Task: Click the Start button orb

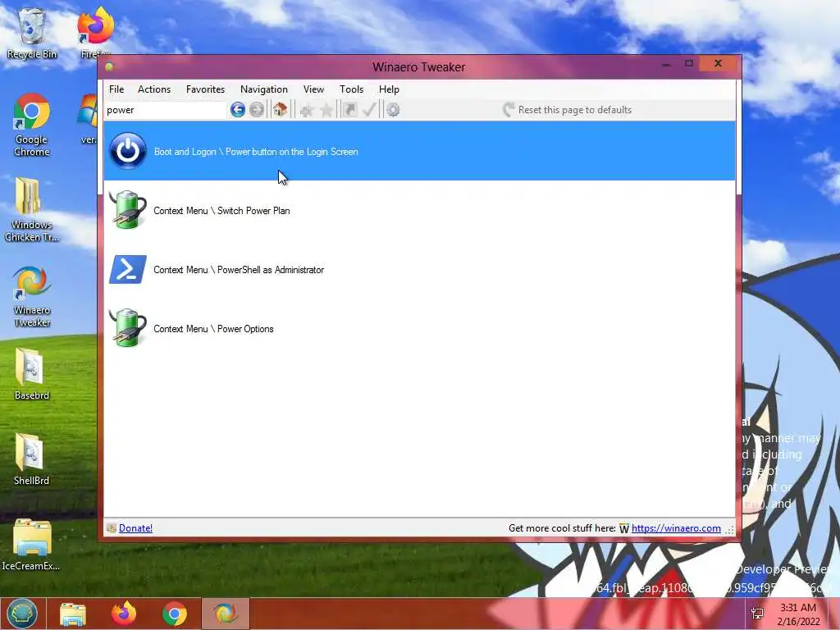Action: pyautogui.click(x=22, y=614)
